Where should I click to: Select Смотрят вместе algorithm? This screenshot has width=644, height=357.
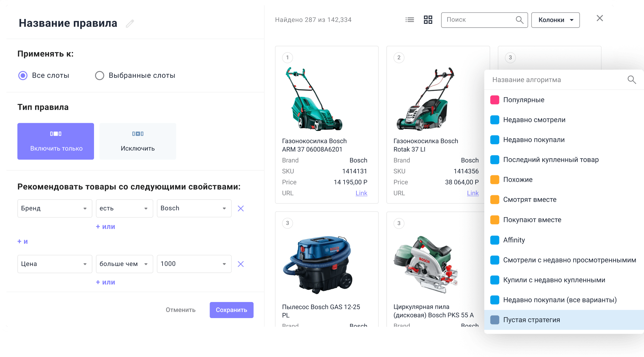pyautogui.click(x=564, y=200)
